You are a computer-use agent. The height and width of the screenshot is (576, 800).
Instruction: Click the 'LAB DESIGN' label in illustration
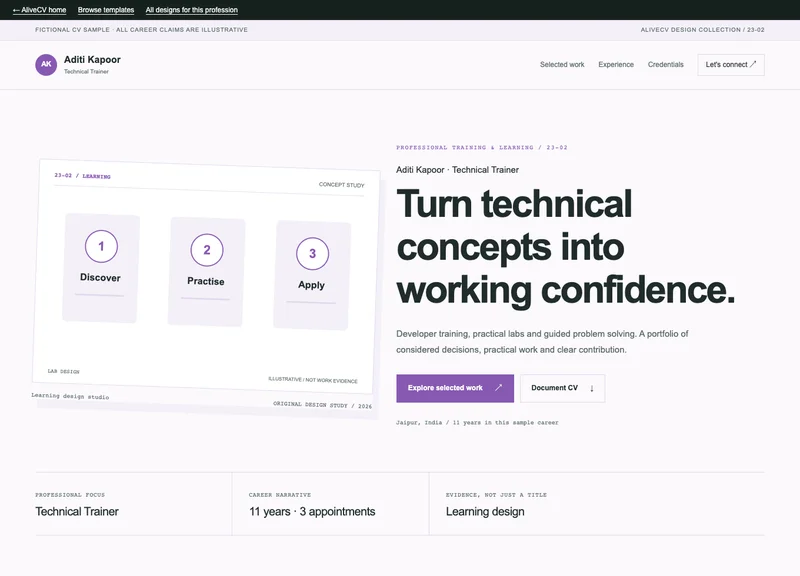click(63, 371)
